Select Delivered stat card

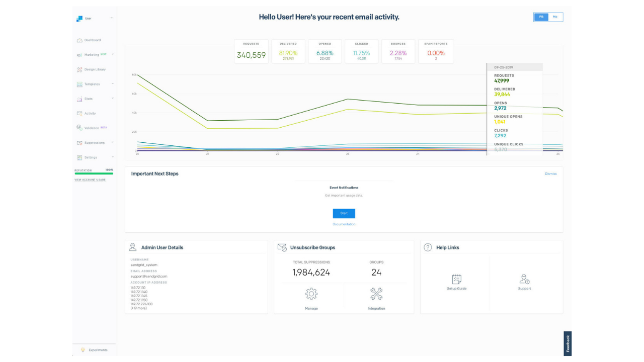(288, 51)
